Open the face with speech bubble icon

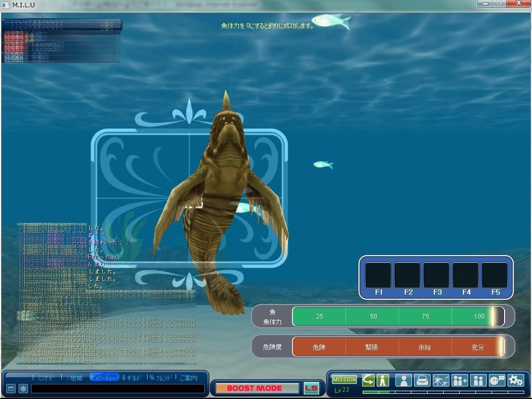click(497, 380)
